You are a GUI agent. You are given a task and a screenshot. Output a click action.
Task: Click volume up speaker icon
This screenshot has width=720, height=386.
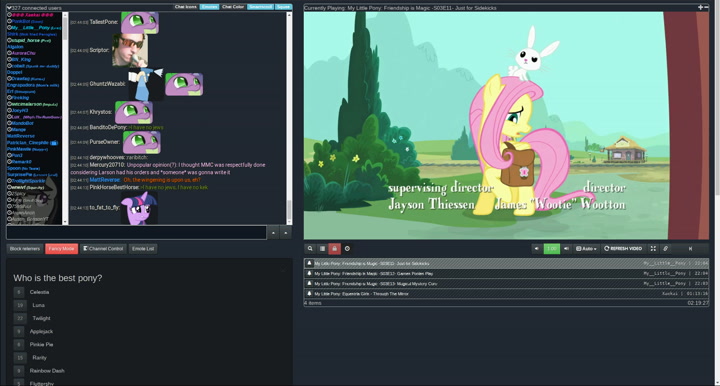click(566, 249)
